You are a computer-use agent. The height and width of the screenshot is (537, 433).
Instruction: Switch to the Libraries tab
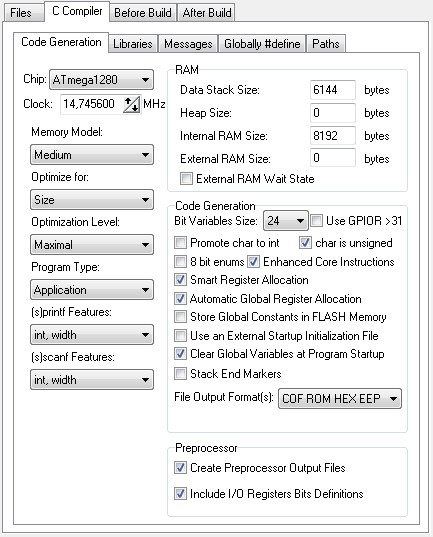click(x=133, y=44)
